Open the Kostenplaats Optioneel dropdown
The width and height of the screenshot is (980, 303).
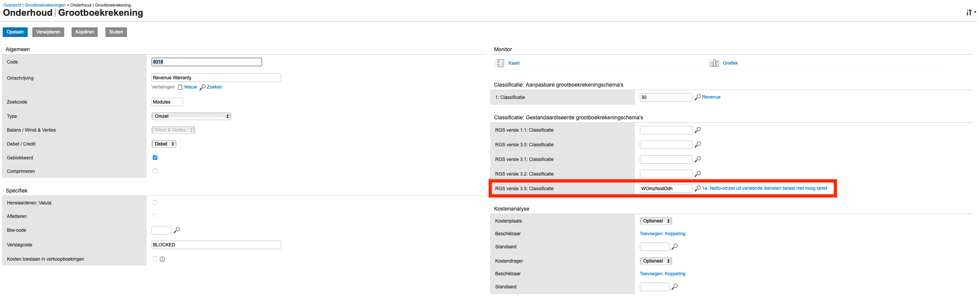click(x=656, y=221)
